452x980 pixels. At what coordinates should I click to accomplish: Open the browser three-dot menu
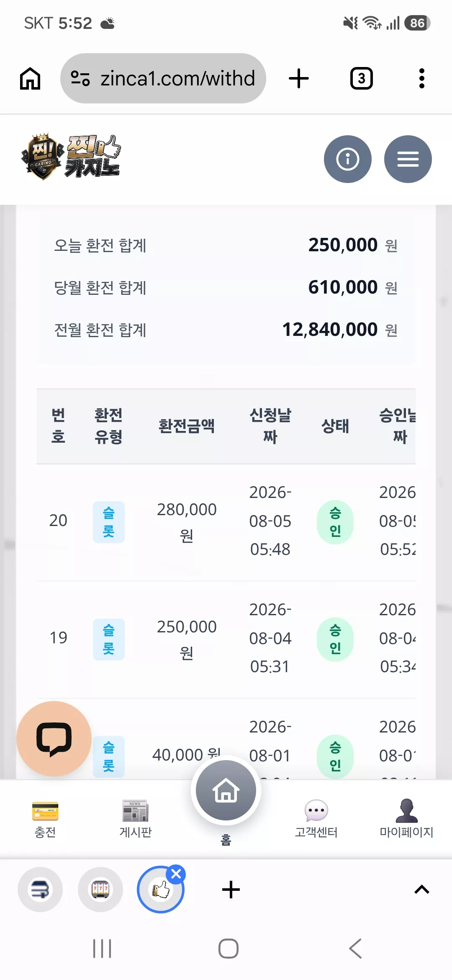(x=422, y=78)
